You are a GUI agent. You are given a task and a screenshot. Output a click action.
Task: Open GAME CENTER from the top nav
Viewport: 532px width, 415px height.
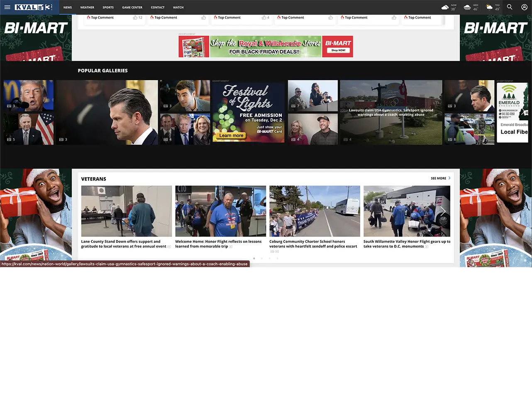click(132, 7)
